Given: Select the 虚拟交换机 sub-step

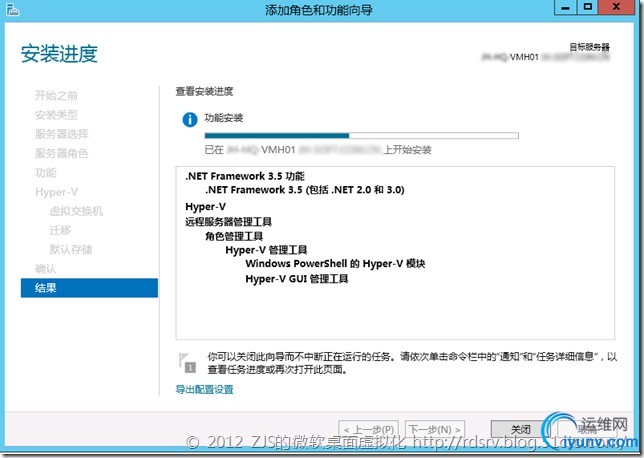Looking at the screenshot, I should click(76, 211).
